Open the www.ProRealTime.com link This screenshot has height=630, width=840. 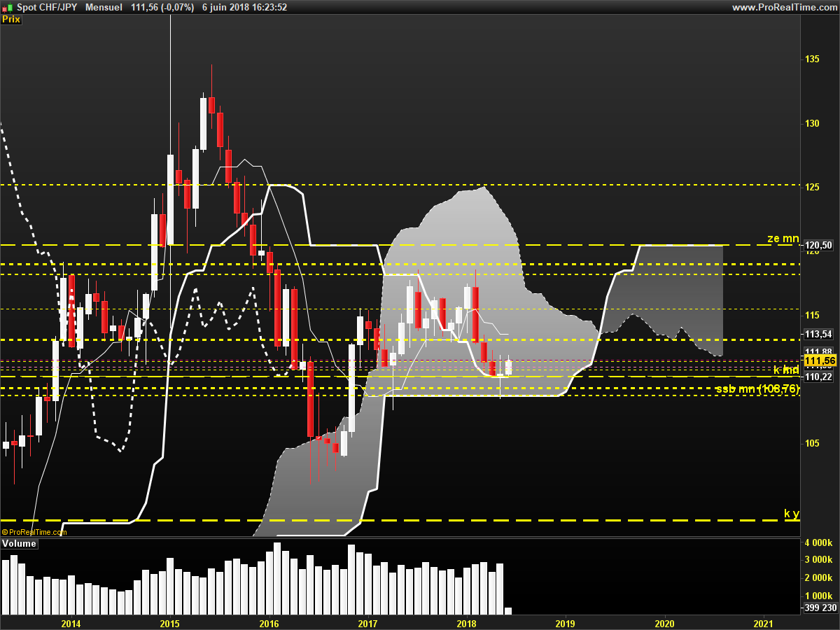point(784,7)
